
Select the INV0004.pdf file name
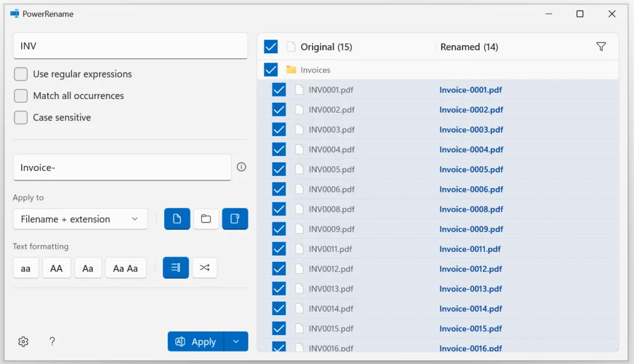coord(332,150)
